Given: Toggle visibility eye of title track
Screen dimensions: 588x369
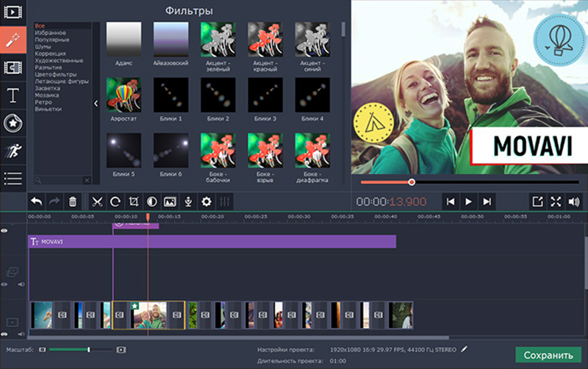Looking at the screenshot, I should [4, 231].
